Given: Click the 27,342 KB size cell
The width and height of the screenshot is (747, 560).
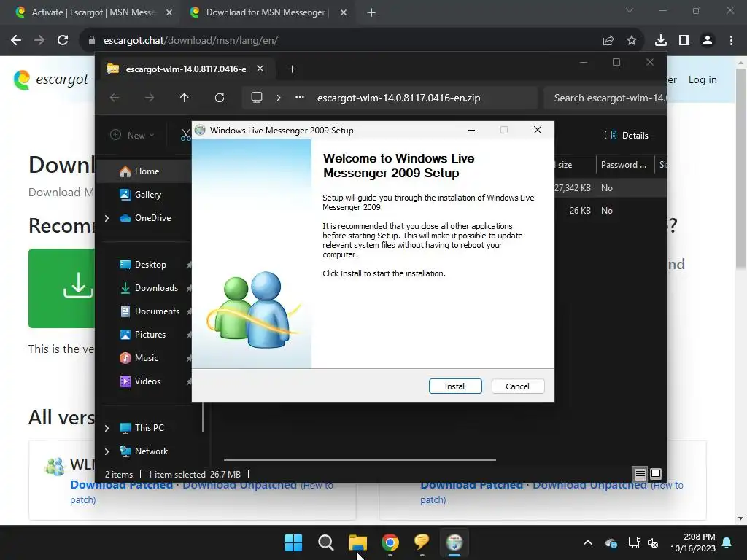Looking at the screenshot, I should point(572,188).
